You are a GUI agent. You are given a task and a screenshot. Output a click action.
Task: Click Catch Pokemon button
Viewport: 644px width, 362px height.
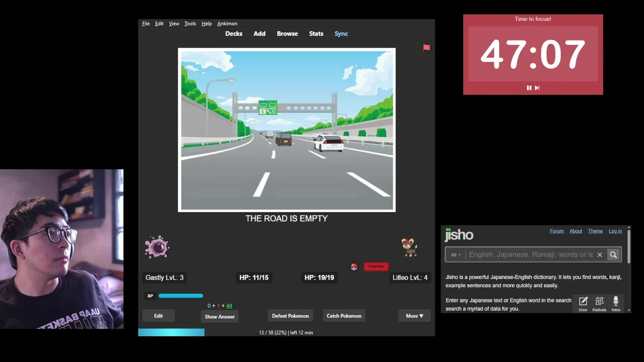[344, 316]
